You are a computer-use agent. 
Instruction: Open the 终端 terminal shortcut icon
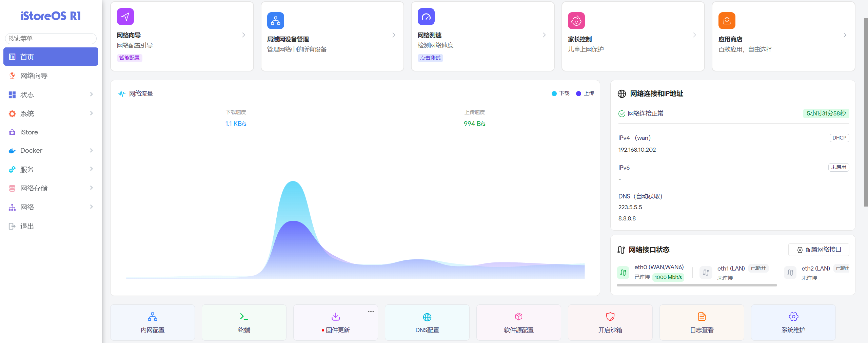[244, 317]
